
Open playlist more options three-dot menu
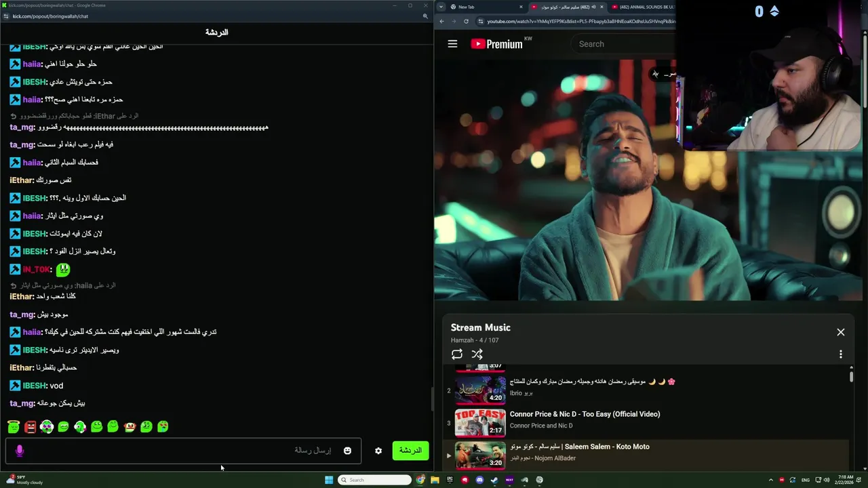pos(840,354)
